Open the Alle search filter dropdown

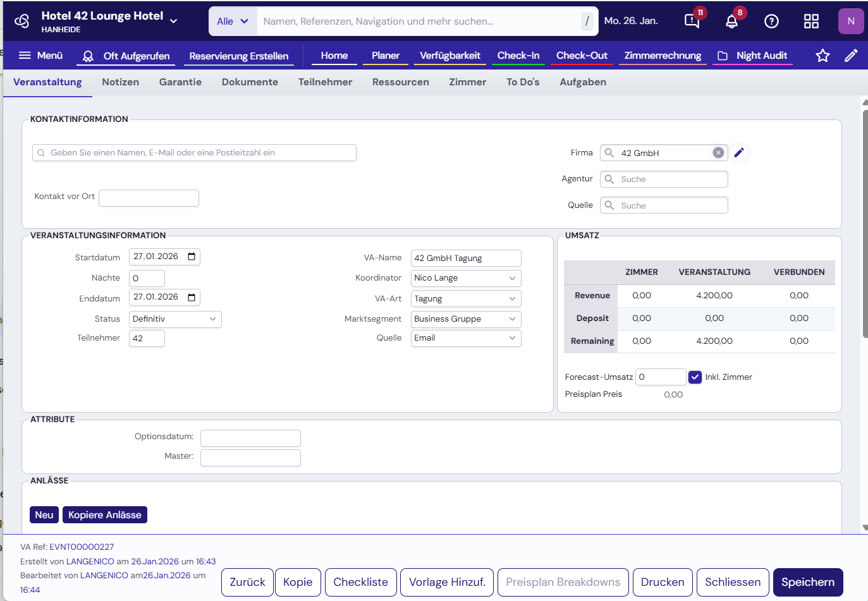pos(233,21)
